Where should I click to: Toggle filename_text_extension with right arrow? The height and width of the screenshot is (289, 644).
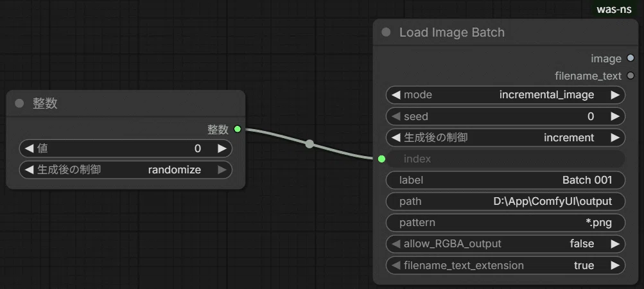click(x=615, y=265)
